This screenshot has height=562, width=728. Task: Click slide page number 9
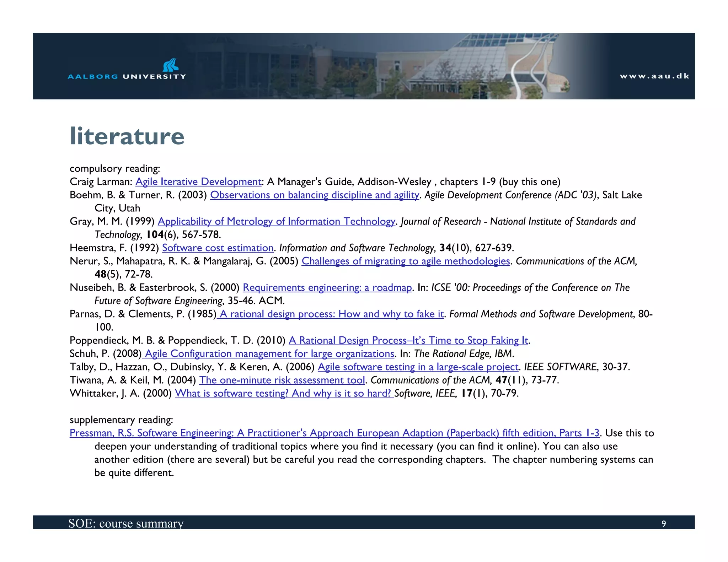pos(663,524)
